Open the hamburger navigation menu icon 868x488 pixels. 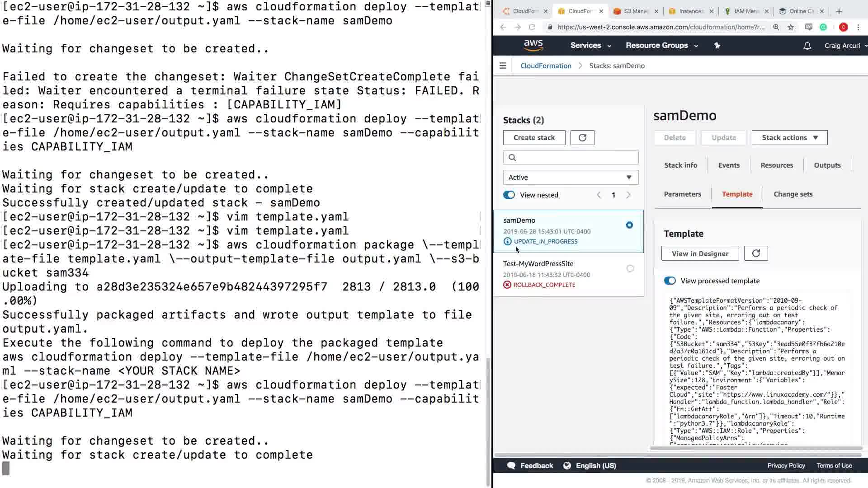pos(503,66)
